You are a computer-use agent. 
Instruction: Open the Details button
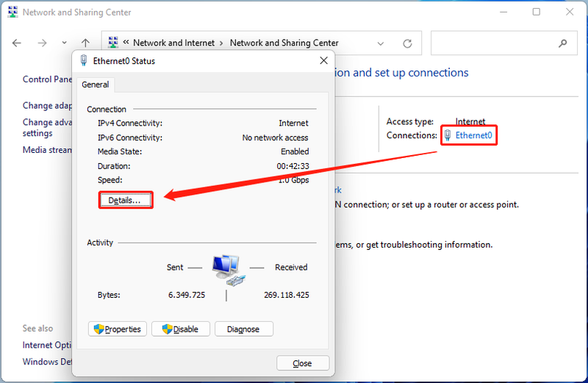pos(126,200)
